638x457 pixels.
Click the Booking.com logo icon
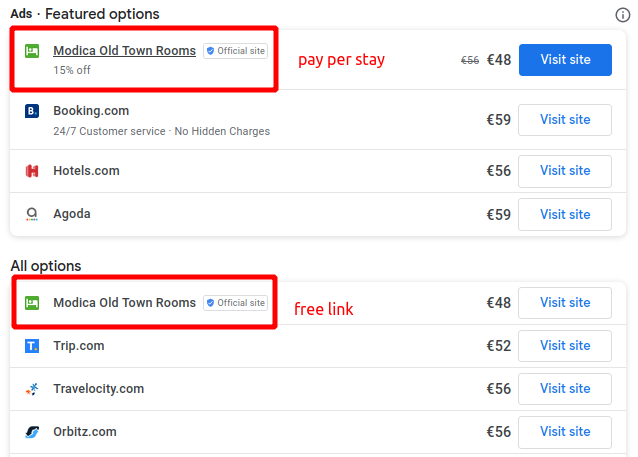tap(32, 111)
